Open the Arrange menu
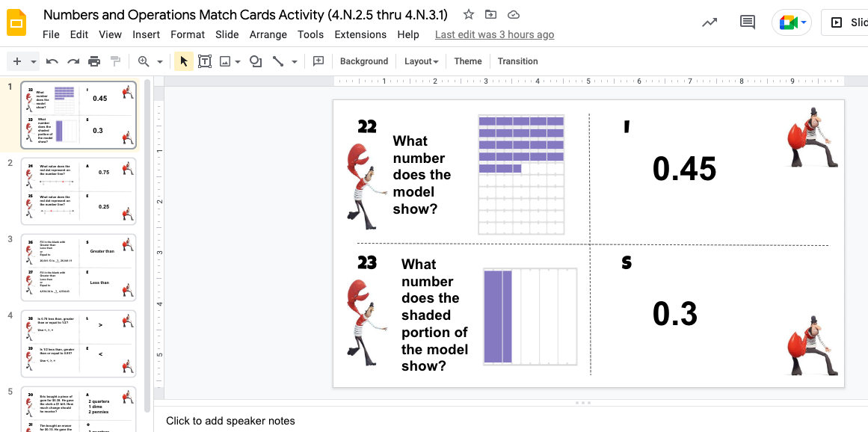 point(268,34)
